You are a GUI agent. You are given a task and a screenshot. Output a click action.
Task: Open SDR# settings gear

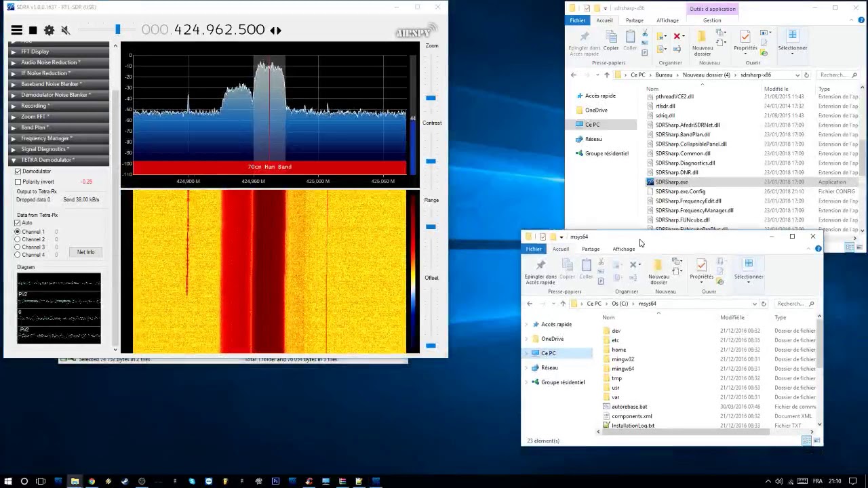point(49,30)
